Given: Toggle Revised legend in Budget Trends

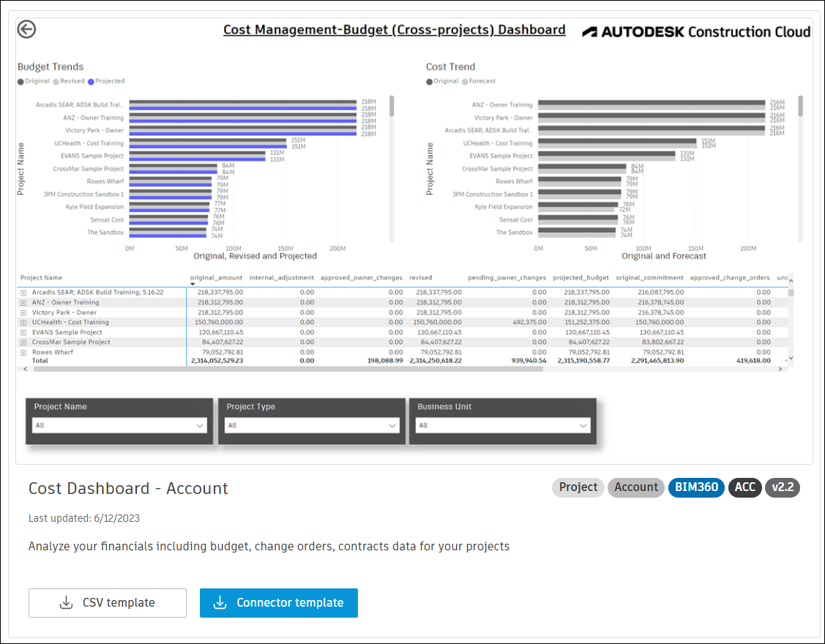Looking at the screenshot, I should point(69,81).
